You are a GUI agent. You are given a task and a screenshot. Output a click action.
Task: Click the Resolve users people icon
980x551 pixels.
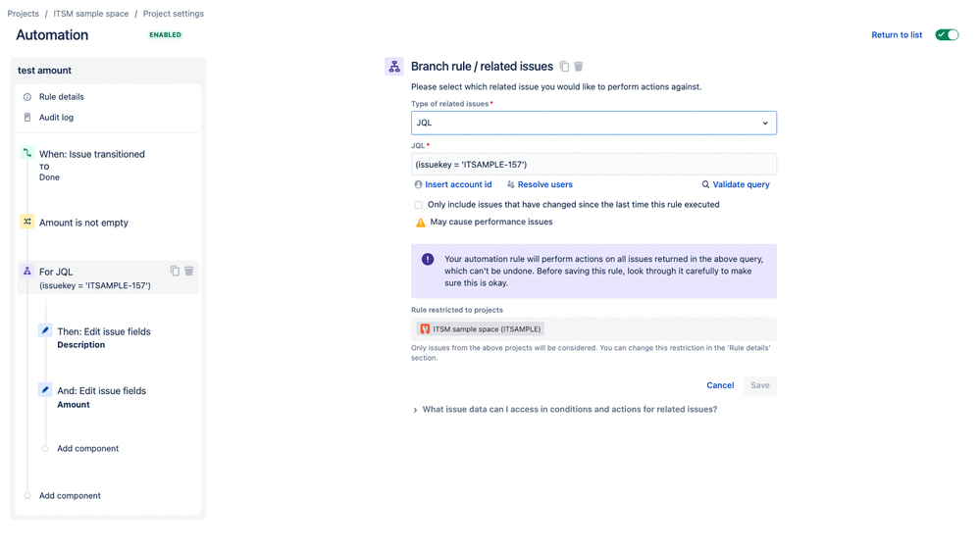coord(511,184)
